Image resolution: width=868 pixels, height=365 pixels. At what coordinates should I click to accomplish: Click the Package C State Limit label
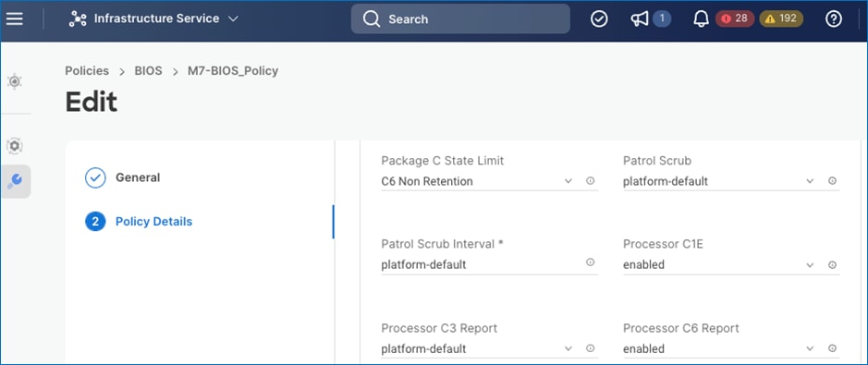click(443, 161)
